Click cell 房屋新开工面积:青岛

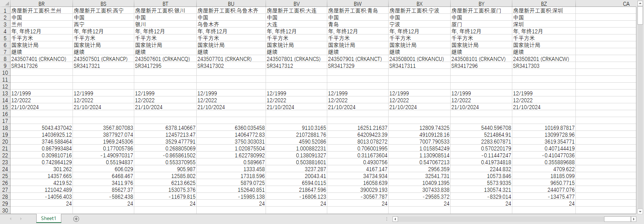[x=358, y=11]
